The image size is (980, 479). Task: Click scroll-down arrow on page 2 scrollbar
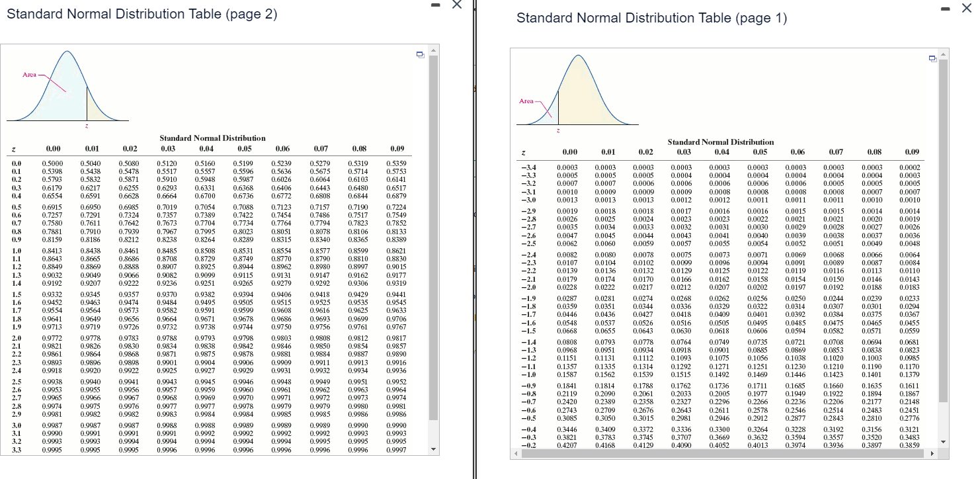[433, 449]
